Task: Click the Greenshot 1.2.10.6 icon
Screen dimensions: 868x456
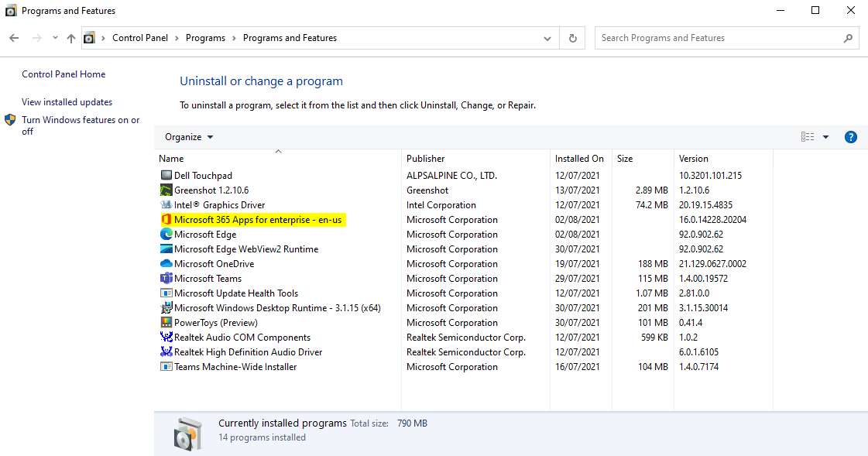Action: point(166,190)
